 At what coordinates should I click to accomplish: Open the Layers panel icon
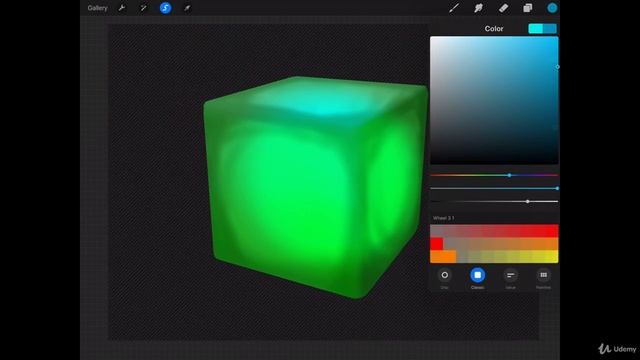[x=528, y=8]
